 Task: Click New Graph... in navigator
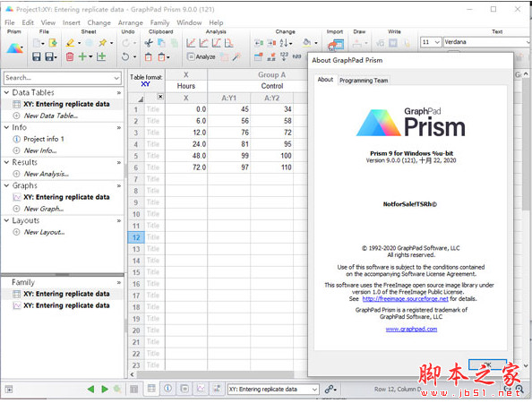(x=44, y=209)
